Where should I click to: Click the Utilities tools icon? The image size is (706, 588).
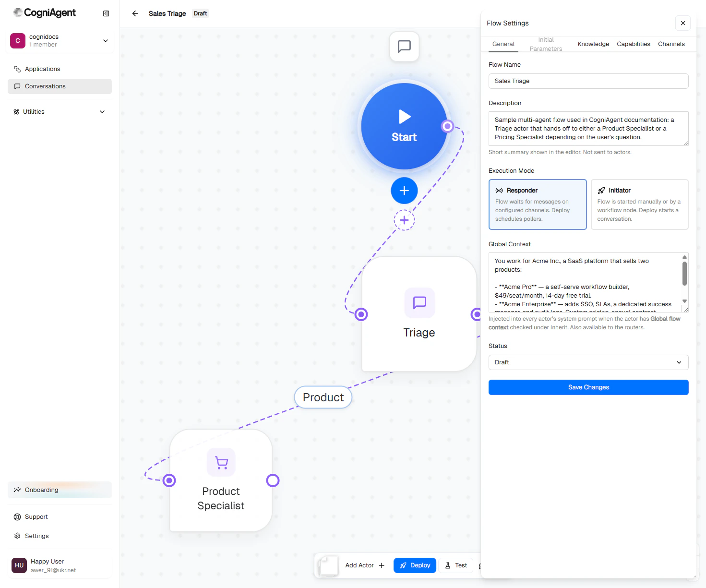tap(16, 112)
